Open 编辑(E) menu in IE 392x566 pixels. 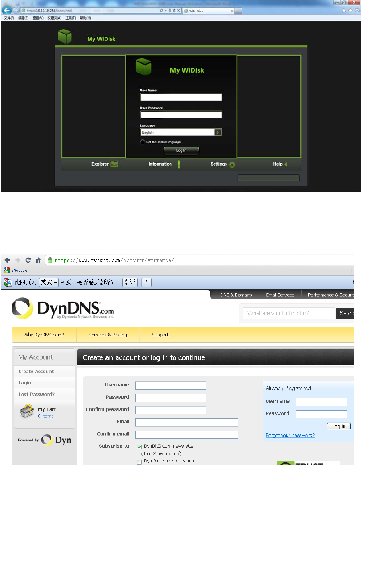pos(24,18)
